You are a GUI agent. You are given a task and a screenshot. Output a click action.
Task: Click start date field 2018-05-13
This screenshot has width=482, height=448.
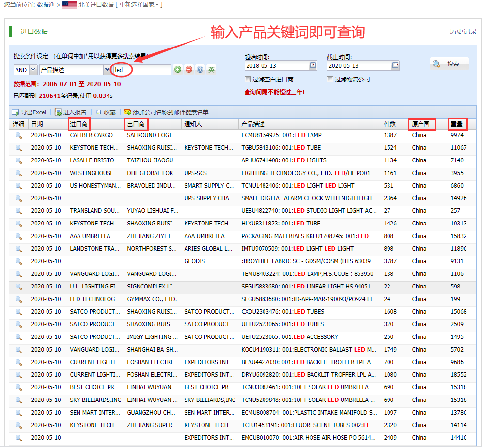pos(277,65)
